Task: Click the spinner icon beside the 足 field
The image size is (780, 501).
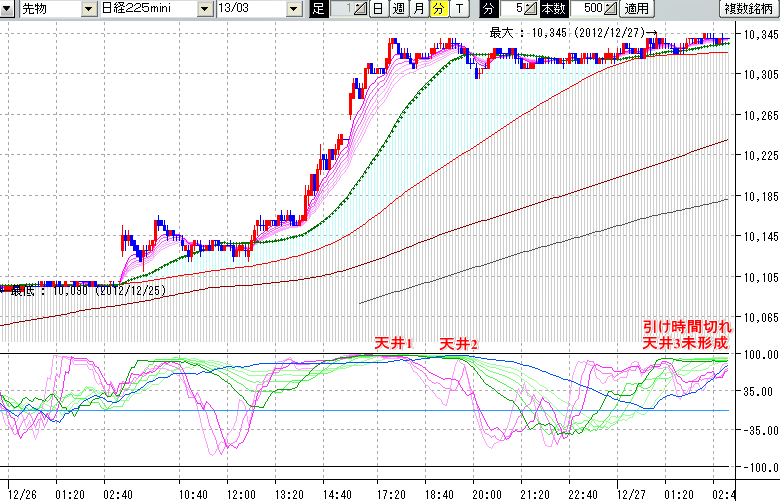Action: [359, 9]
